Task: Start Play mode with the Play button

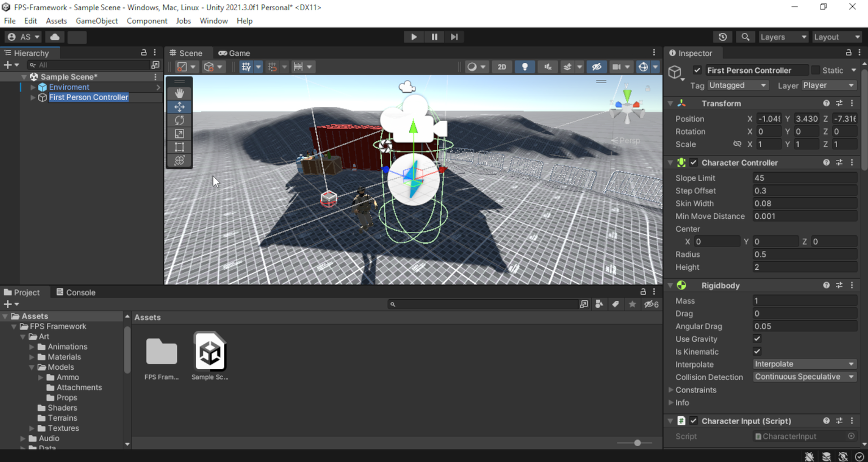Action: 414,37
